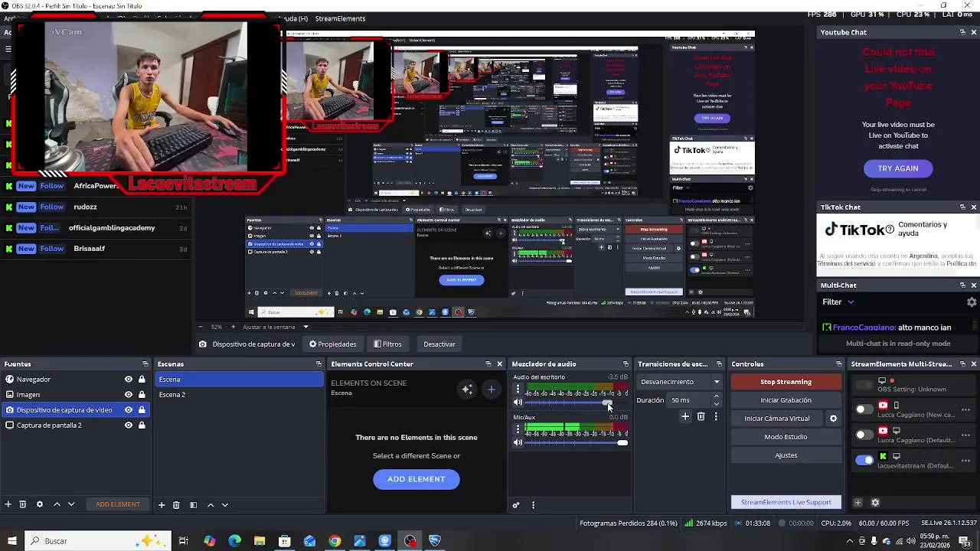Expand Windows system tray hidden icons
The width and height of the screenshot is (980, 551).
click(849, 541)
